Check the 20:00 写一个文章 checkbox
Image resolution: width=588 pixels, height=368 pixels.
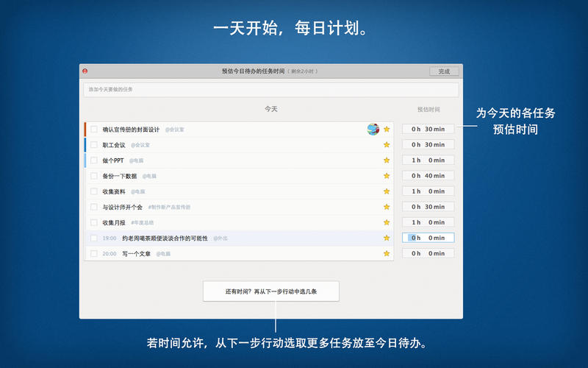(94, 253)
